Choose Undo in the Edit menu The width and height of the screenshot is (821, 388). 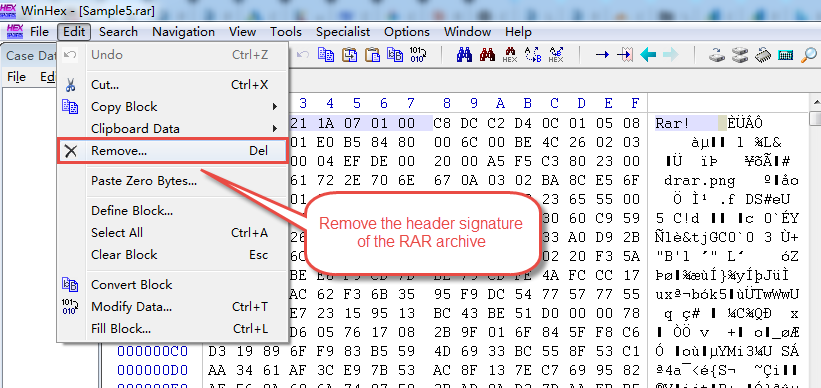[x=172, y=54]
